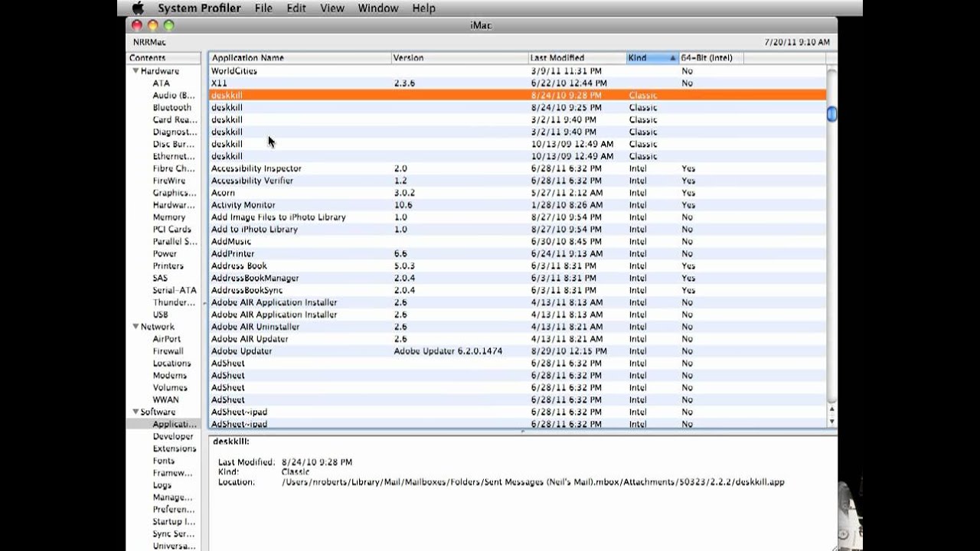This screenshot has height=551, width=980.
Task: Select Serial-ATA in the sidebar
Action: pyautogui.click(x=174, y=290)
